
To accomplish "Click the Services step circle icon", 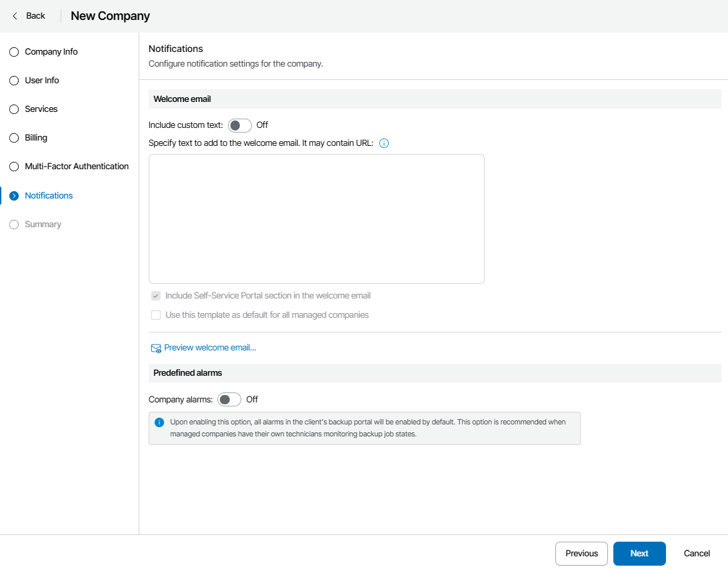I will pyautogui.click(x=14, y=109).
